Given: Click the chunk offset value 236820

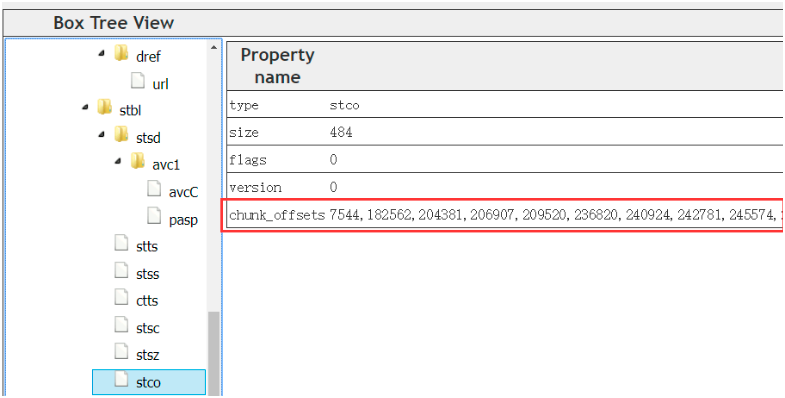Looking at the screenshot, I should pyautogui.click(x=596, y=215).
